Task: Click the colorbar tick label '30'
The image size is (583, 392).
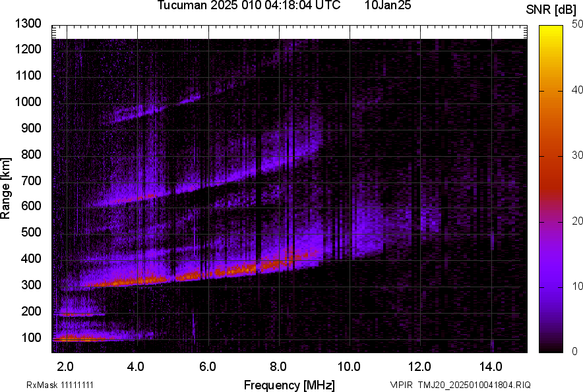Action: point(577,155)
